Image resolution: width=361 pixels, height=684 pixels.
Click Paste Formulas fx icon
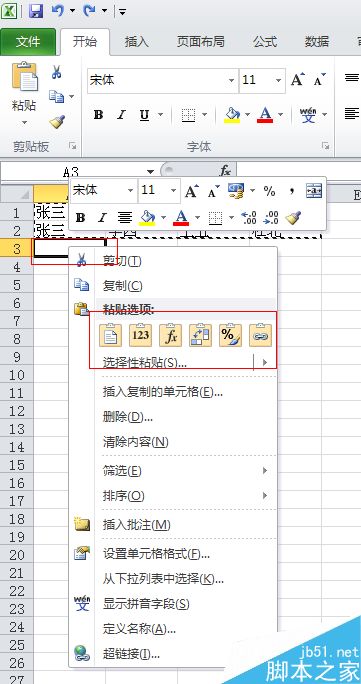tap(170, 335)
